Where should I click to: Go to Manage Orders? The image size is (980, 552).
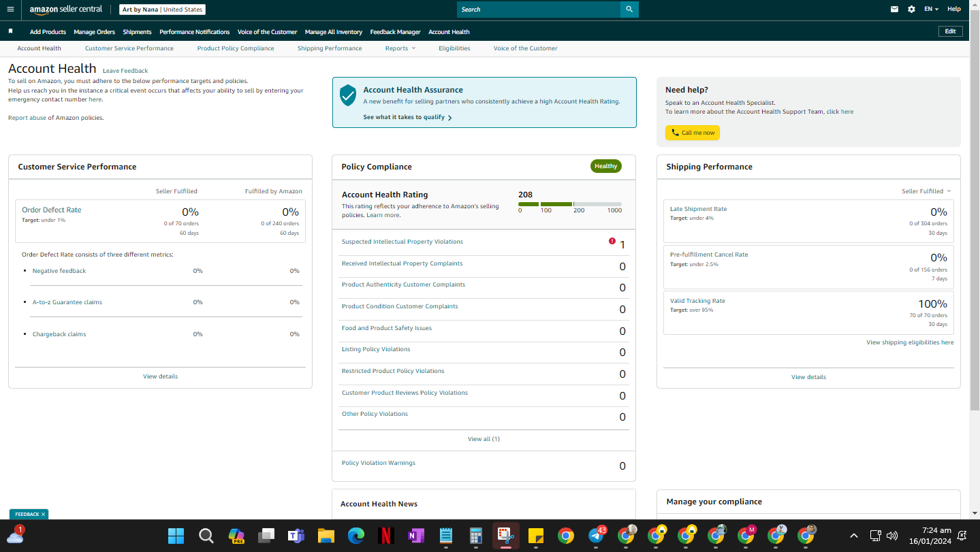tap(95, 32)
